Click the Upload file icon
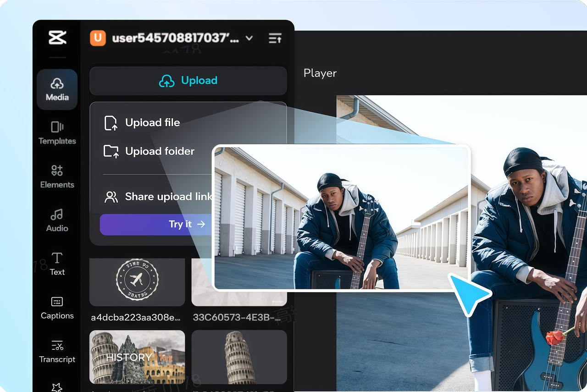 111,122
